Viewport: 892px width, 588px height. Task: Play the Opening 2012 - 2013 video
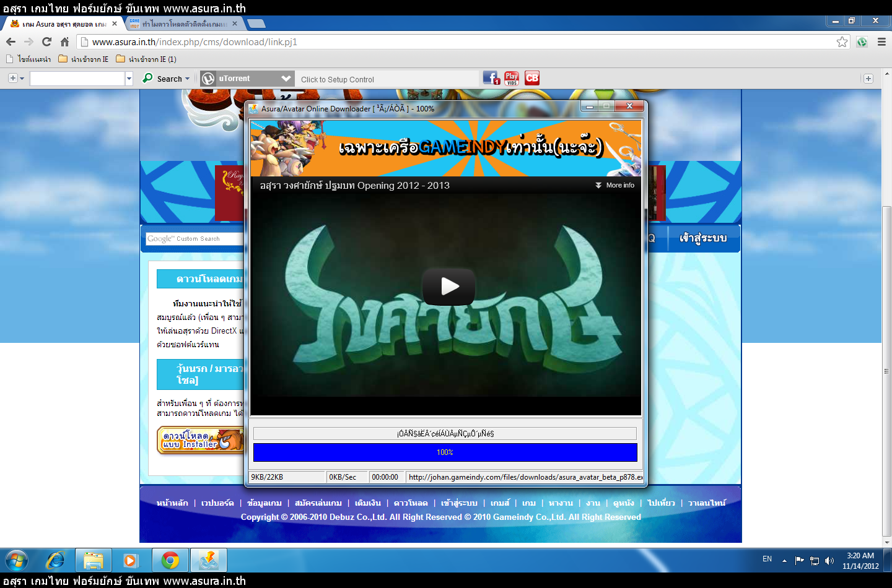click(x=449, y=286)
